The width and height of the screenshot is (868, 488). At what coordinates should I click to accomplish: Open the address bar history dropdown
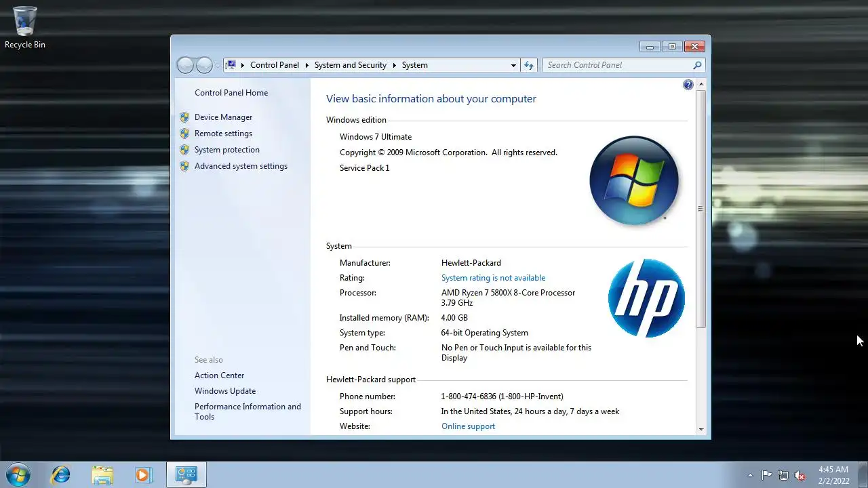tap(513, 65)
